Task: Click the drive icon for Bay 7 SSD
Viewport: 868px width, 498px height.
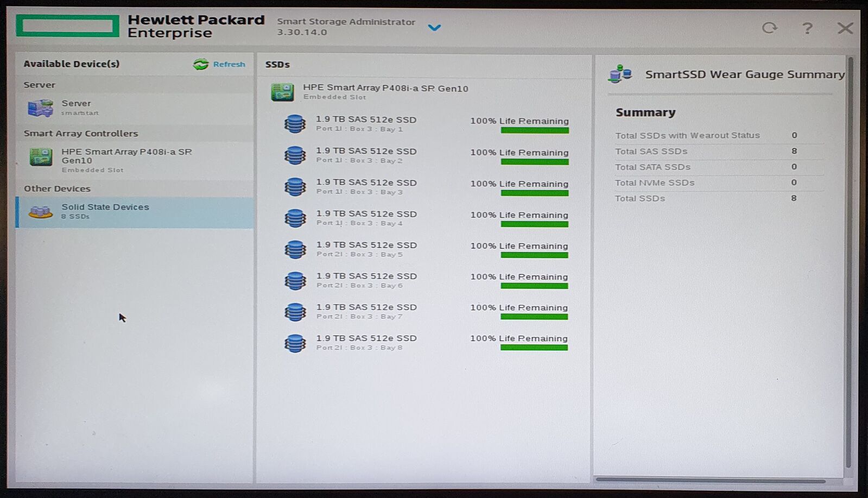Action: click(x=295, y=312)
